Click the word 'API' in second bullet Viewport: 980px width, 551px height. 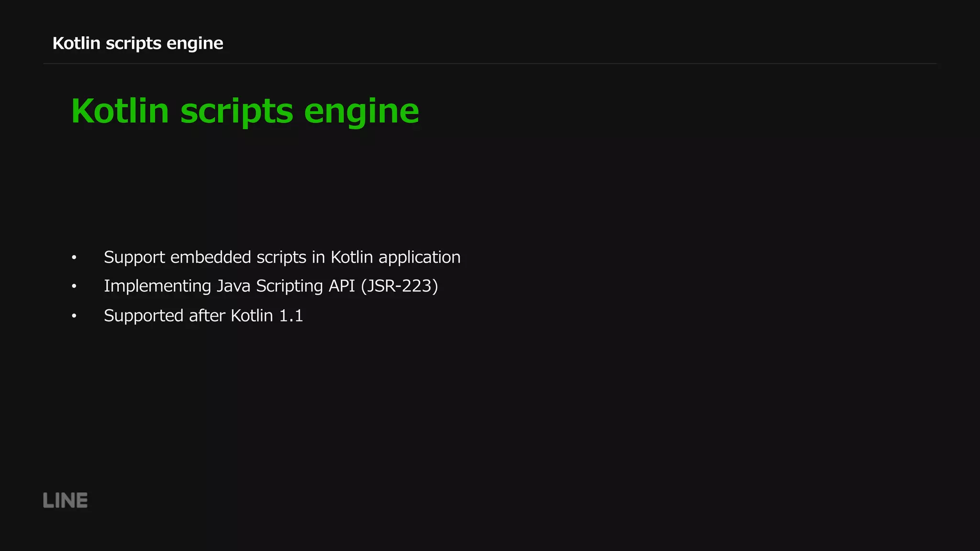point(341,286)
